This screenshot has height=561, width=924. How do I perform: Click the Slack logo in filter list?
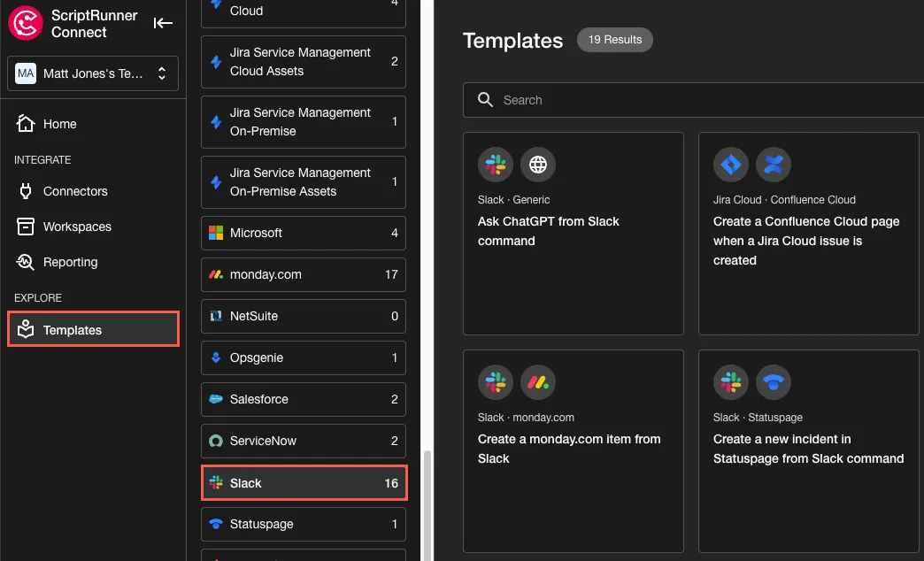216,482
